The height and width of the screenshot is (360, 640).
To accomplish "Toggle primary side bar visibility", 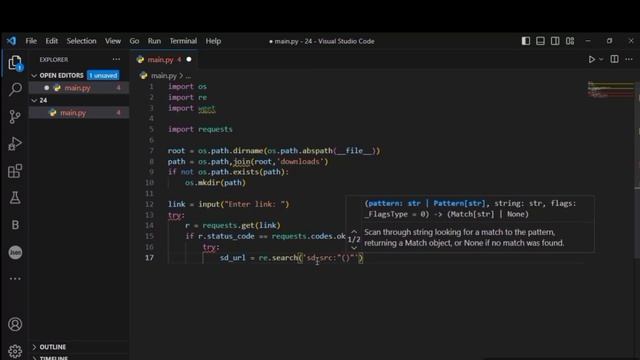I will coord(526,41).
